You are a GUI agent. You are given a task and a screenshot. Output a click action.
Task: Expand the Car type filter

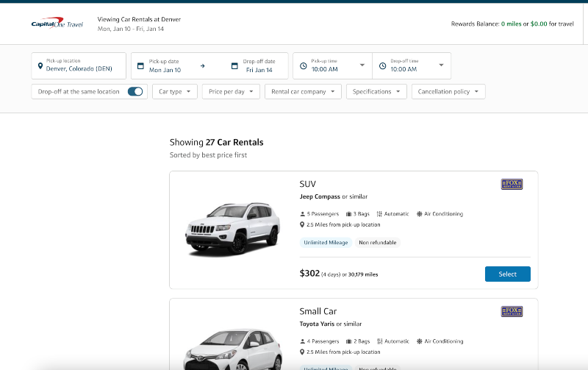[174, 92]
